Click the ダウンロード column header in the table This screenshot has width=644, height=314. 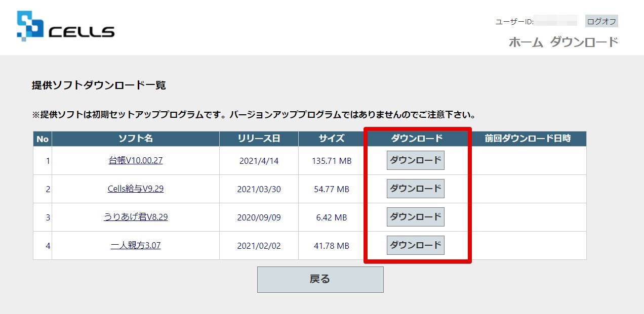(417, 139)
